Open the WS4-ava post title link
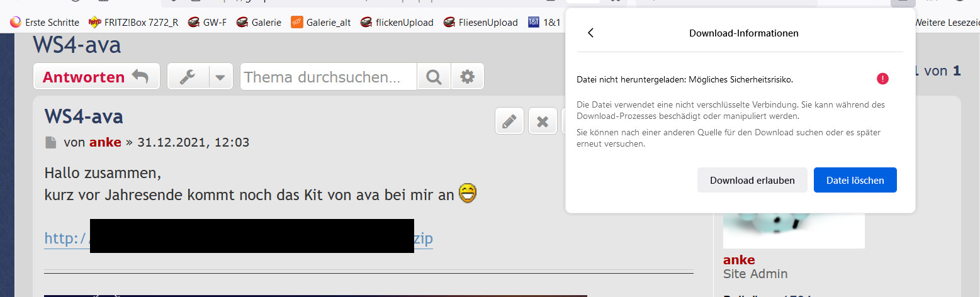The height and width of the screenshot is (297, 980). 84,116
